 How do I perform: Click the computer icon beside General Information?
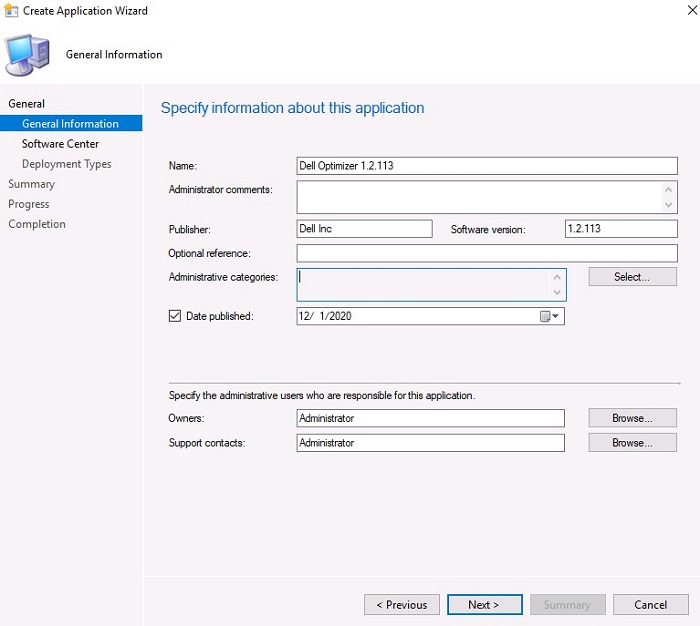pyautogui.click(x=27, y=54)
